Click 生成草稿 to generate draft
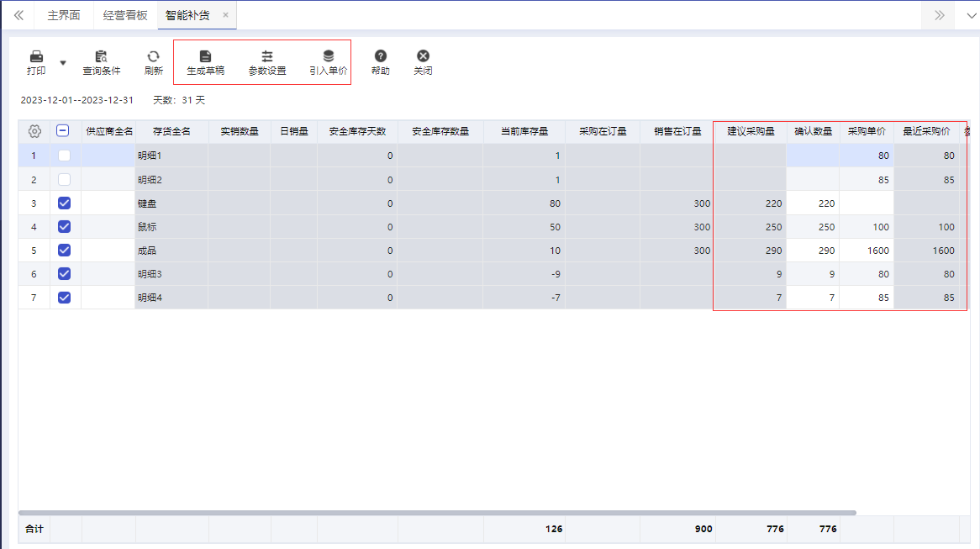980x549 pixels. coord(205,62)
